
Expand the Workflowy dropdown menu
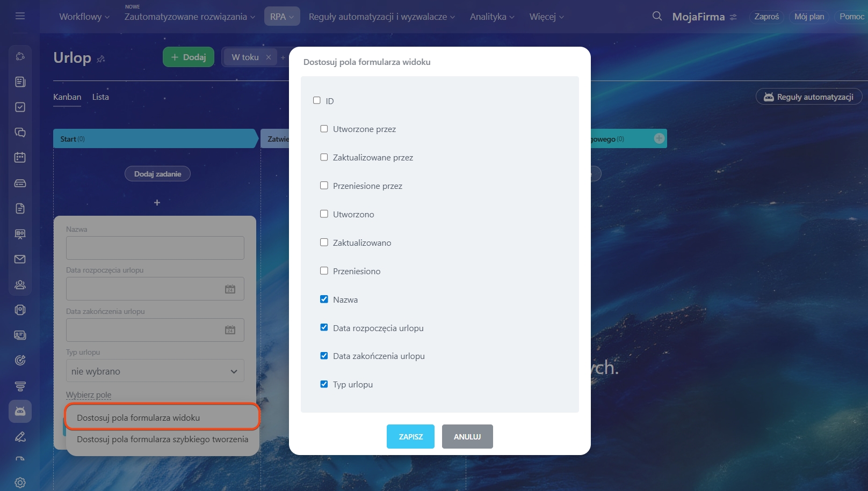[x=84, y=17]
